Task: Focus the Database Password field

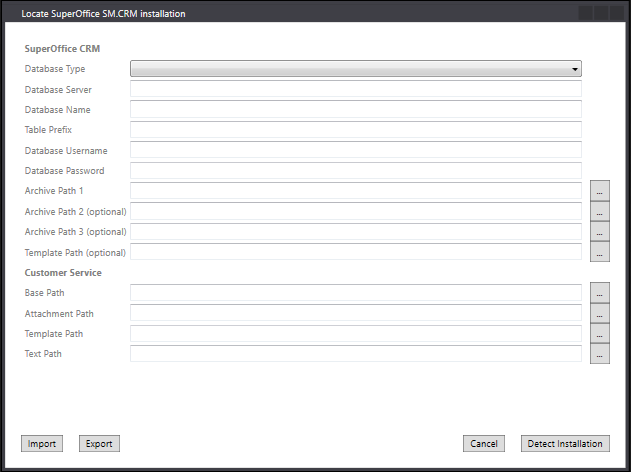Action: point(356,170)
